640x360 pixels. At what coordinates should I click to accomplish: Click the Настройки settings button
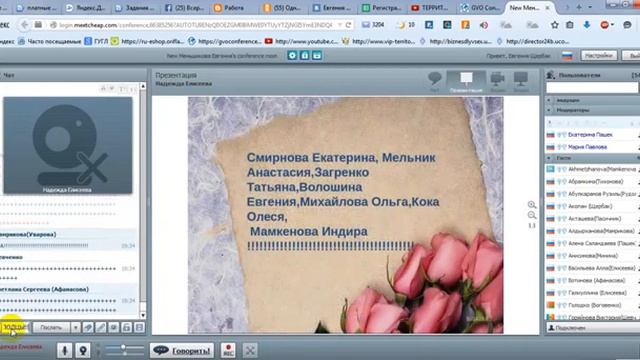(x=599, y=56)
